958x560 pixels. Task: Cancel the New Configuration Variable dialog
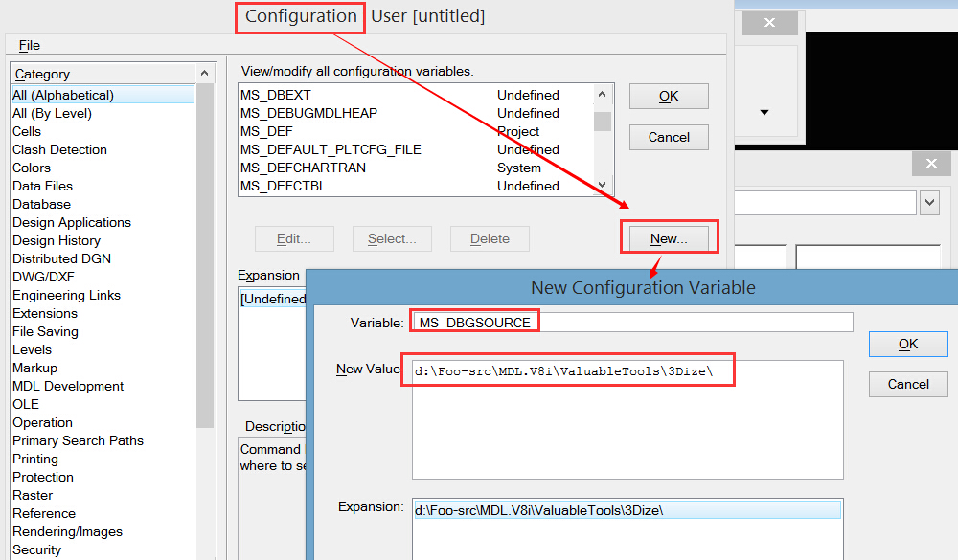(907, 384)
